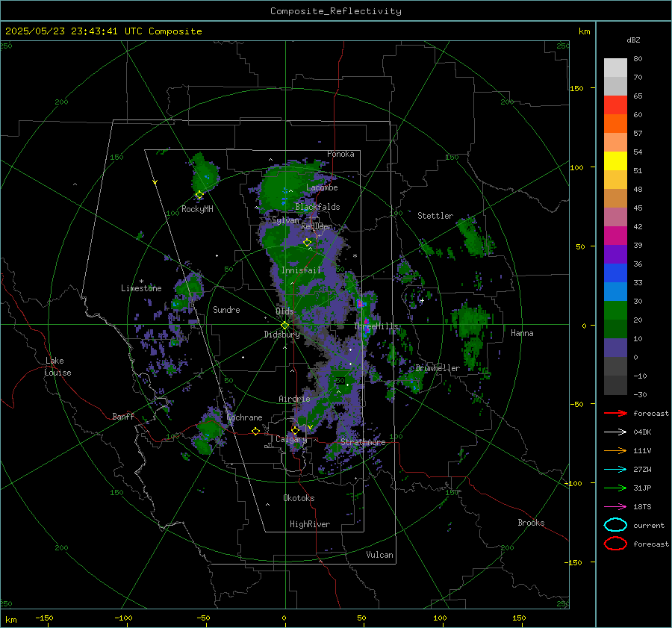Click the cyan current ellipse icon
The image size is (672, 628).
click(615, 525)
